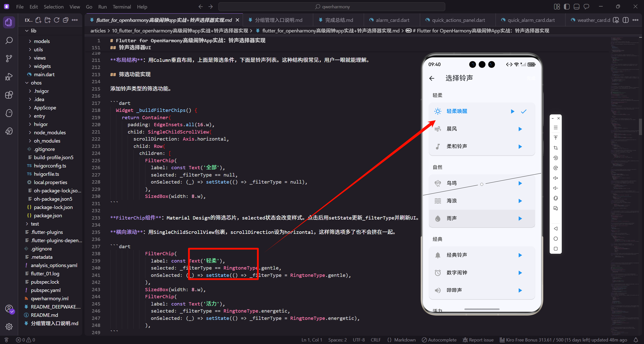Click the qwerharmony command search box
Viewport: 644px width, 344px height.
click(332, 7)
